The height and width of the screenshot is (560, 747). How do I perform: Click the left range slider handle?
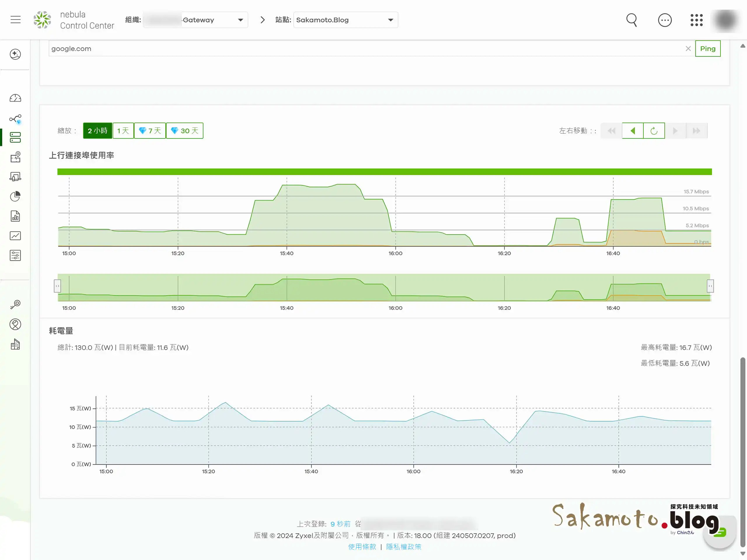[x=57, y=286]
